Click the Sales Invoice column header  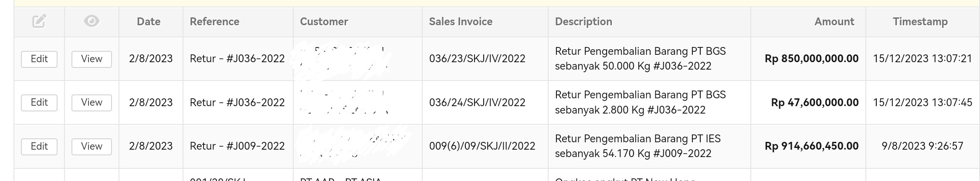(461, 22)
